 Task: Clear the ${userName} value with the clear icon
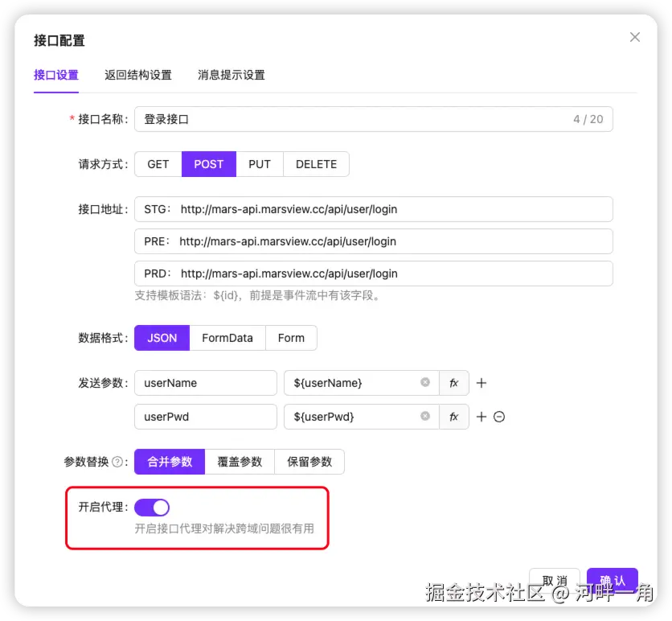(425, 382)
